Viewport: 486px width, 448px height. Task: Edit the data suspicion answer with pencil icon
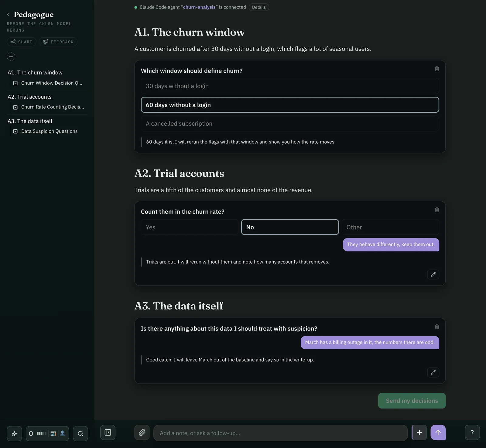pyautogui.click(x=433, y=372)
